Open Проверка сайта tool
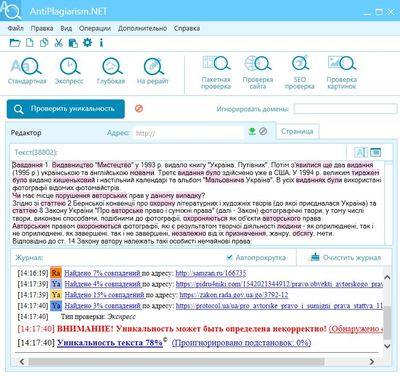Viewport: 400px width, 376px height. (258, 73)
